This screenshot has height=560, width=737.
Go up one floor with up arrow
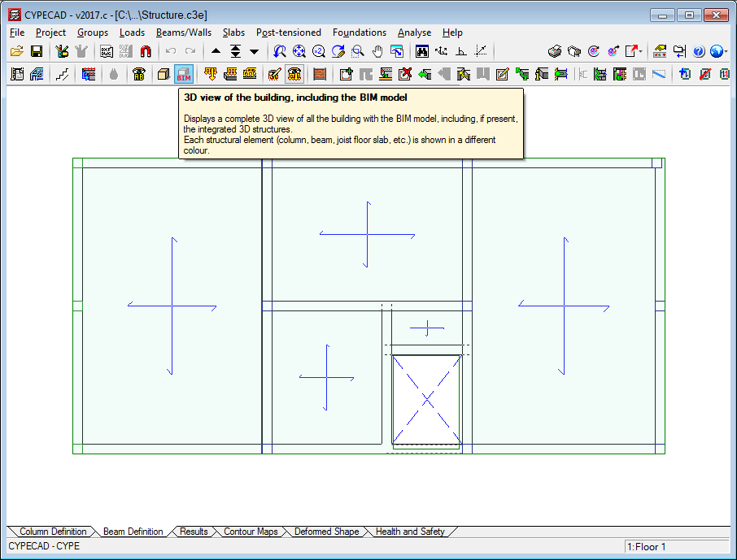[x=216, y=51]
